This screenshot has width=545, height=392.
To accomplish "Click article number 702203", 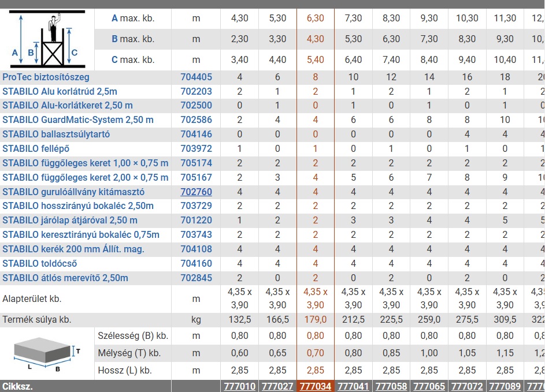I will tap(196, 91).
